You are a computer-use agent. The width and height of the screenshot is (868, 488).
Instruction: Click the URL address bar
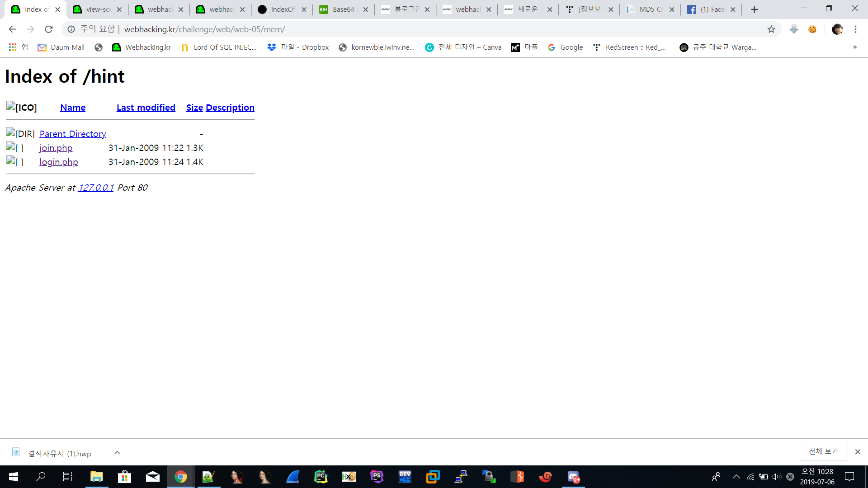point(407,29)
